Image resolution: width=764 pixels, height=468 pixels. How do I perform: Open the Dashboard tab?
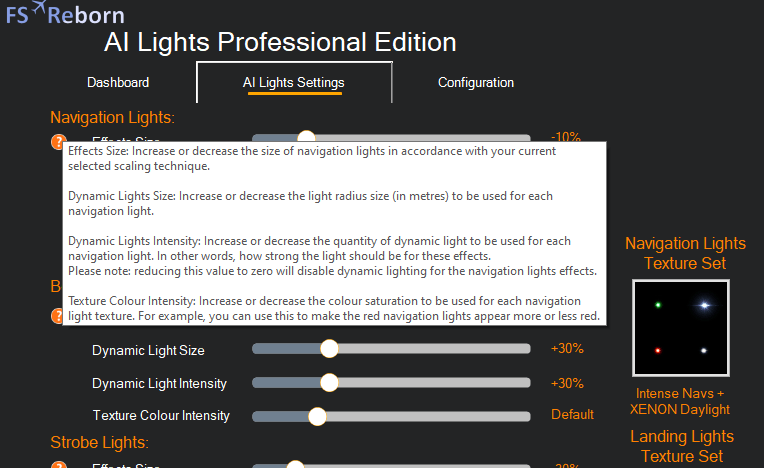[x=118, y=82]
